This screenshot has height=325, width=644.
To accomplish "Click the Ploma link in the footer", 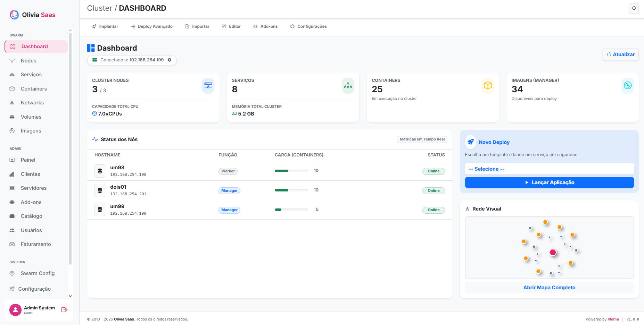I will [613, 319].
